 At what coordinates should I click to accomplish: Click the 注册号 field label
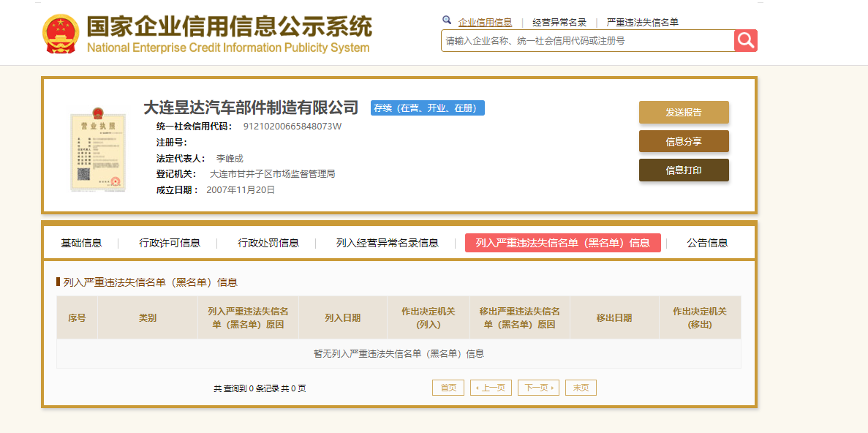[x=172, y=143]
